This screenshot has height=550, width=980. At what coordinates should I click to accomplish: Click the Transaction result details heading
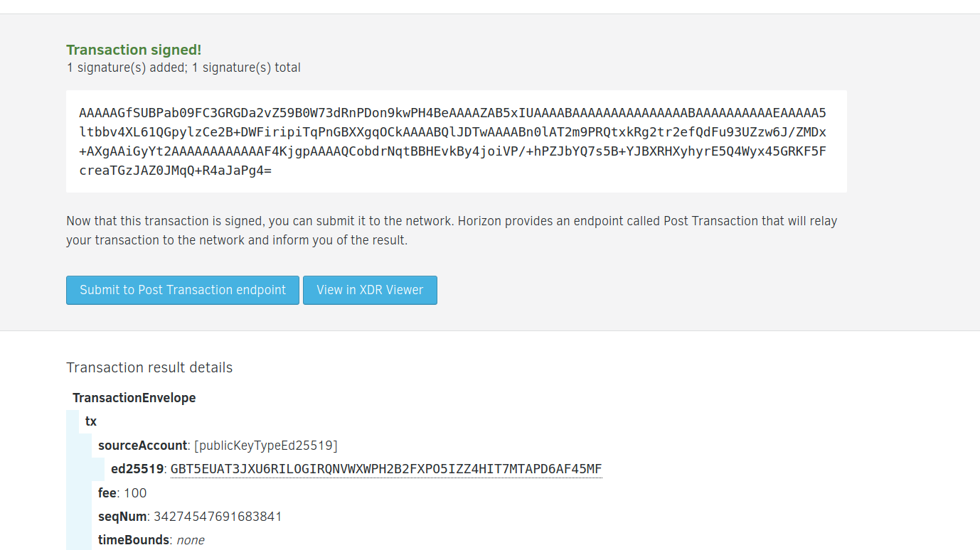point(149,367)
